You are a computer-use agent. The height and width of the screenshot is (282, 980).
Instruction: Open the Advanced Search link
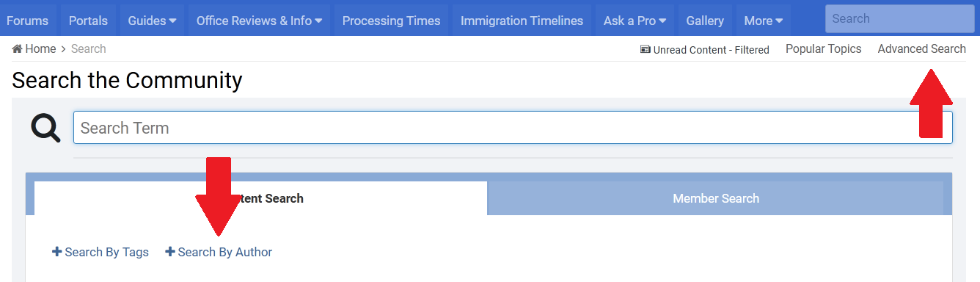point(921,48)
